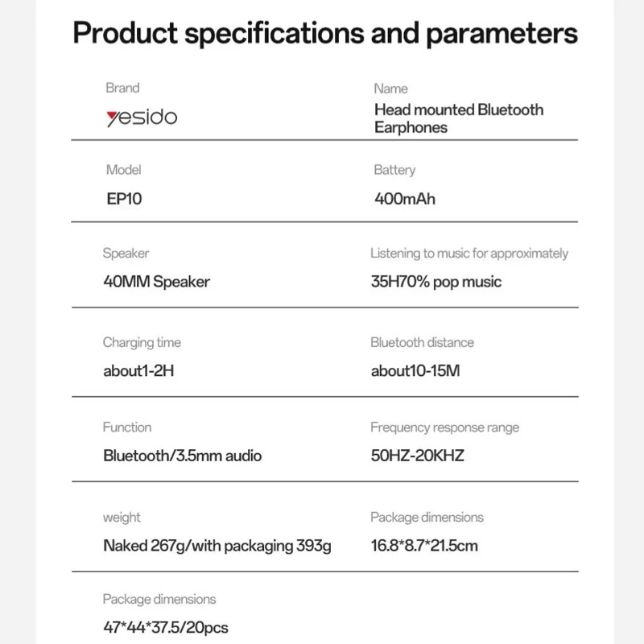Screen dimensions: 644x644
Task: Select the "40MM Speaker" text
Action: [156, 282]
